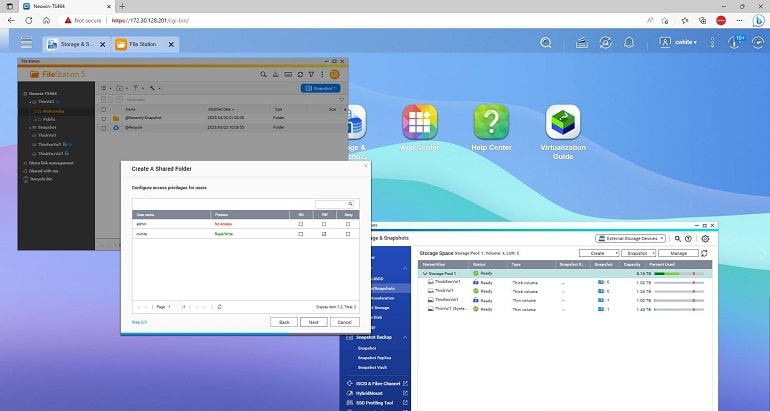Switch to Storage & S... taskbar tab
Screen dimensions: 770x411
point(76,44)
